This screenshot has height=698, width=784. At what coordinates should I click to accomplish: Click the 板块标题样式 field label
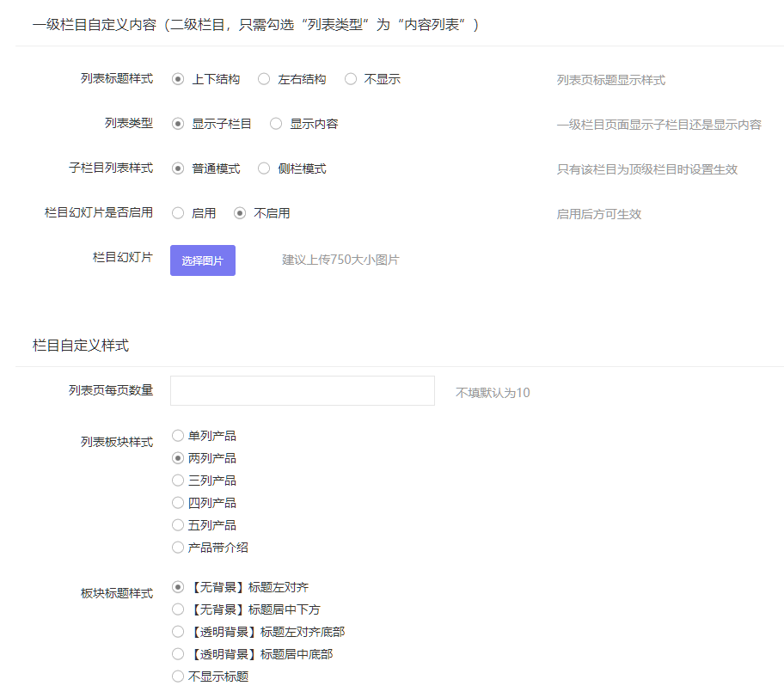[x=117, y=593]
